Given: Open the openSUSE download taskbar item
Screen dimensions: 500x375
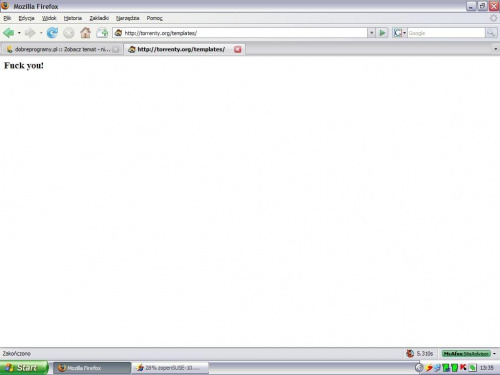Looking at the screenshot, I should (170, 368).
